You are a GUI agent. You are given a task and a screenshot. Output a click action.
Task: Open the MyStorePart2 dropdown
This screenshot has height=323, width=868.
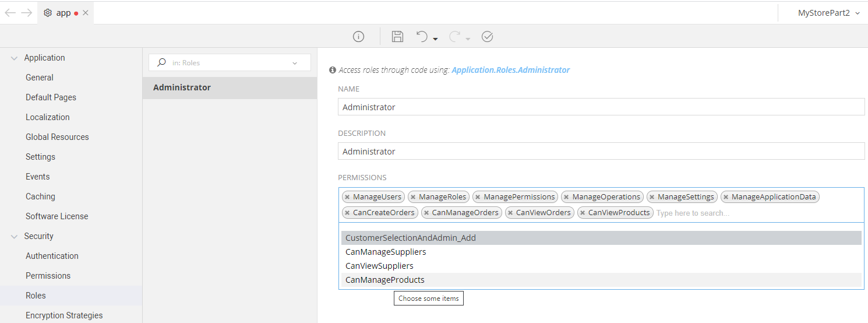coord(828,13)
